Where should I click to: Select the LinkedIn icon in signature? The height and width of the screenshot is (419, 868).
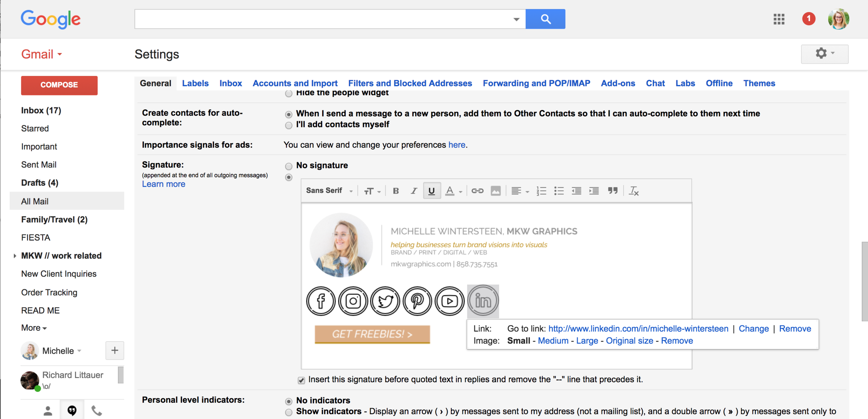click(483, 301)
